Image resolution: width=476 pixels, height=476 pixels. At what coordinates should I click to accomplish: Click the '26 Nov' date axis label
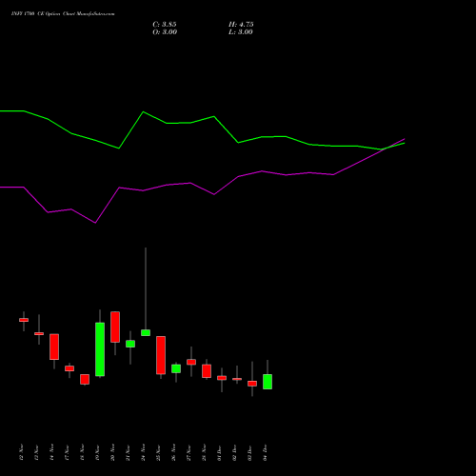coord(174,452)
